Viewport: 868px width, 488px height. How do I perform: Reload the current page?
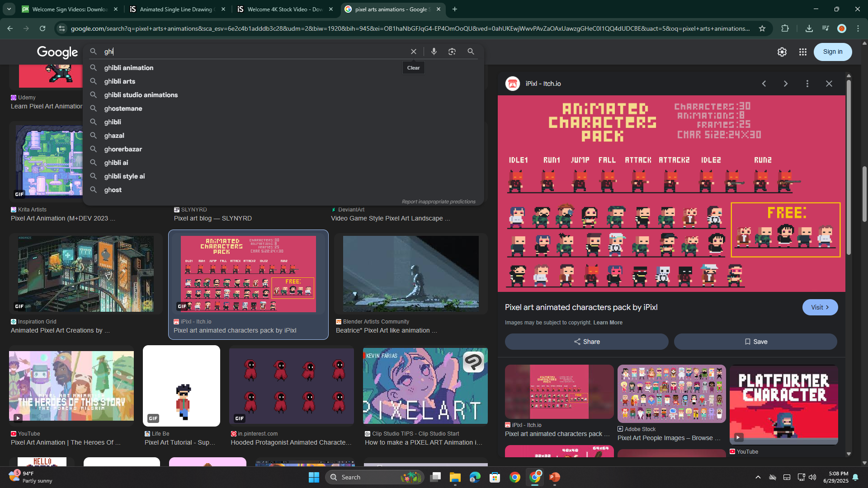(42, 28)
